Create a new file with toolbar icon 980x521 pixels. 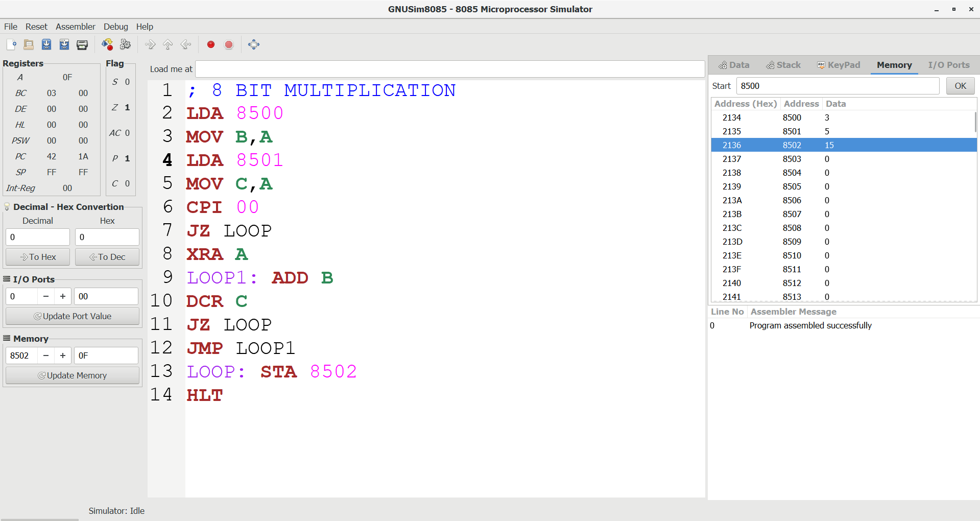click(11, 44)
